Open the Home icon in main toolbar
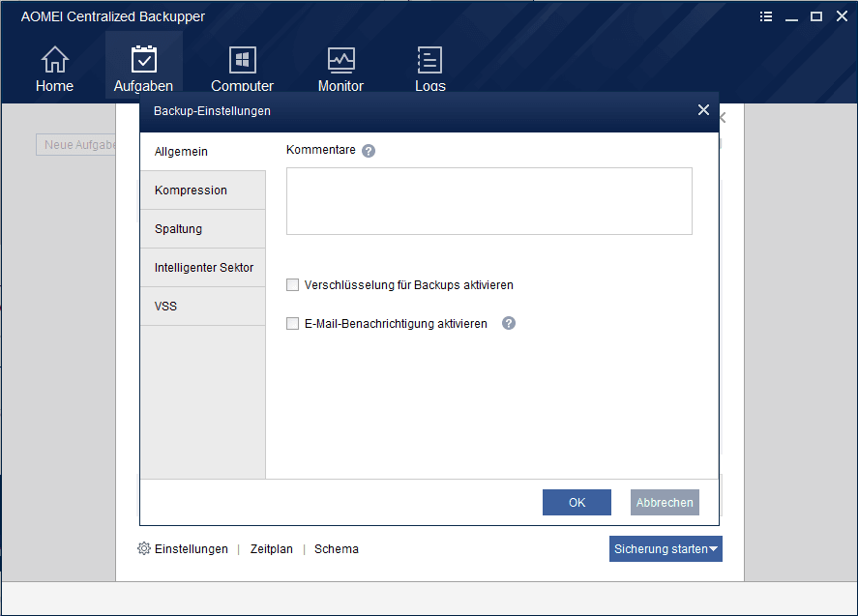This screenshot has width=858, height=616. [x=55, y=60]
